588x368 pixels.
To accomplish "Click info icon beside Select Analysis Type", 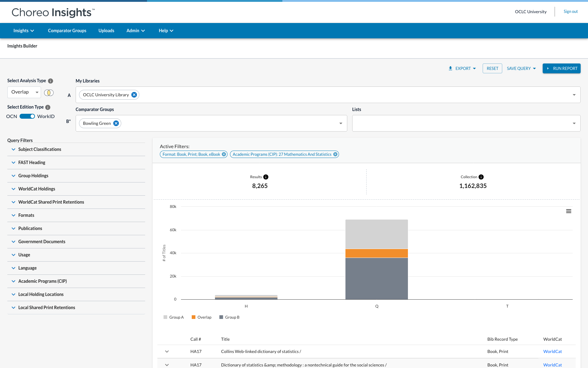I will [51, 81].
